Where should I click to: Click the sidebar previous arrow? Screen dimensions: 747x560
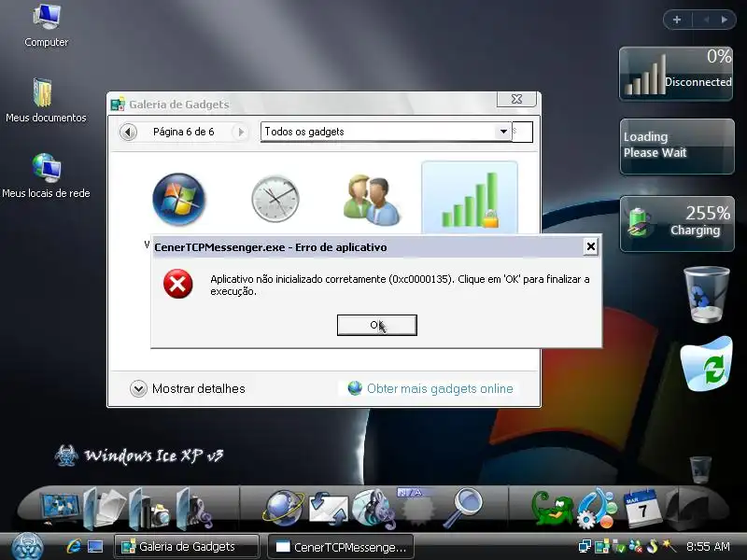(x=706, y=20)
